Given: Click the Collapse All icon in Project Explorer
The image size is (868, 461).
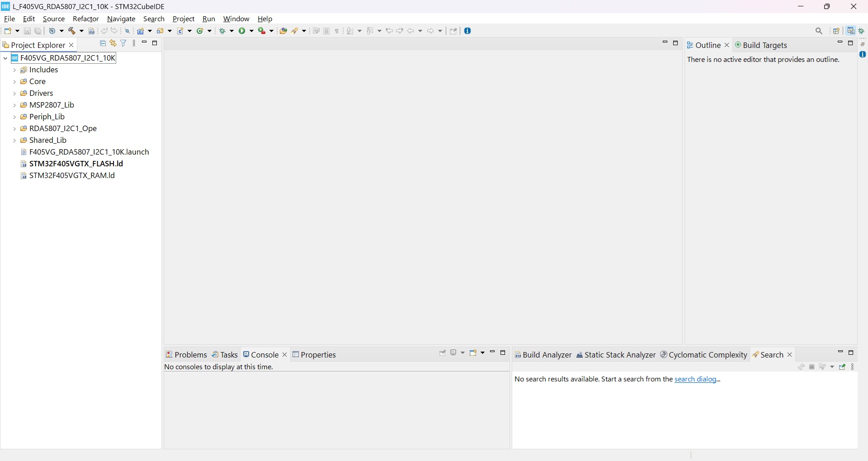Looking at the screenshot, I should [x=103, y=43].
